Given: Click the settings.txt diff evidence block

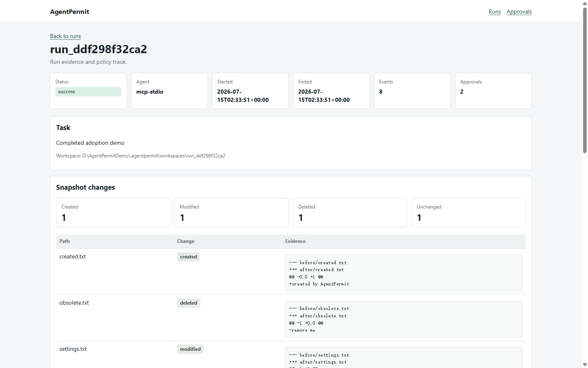Looking at the screenshot, I should pos(404,358).
